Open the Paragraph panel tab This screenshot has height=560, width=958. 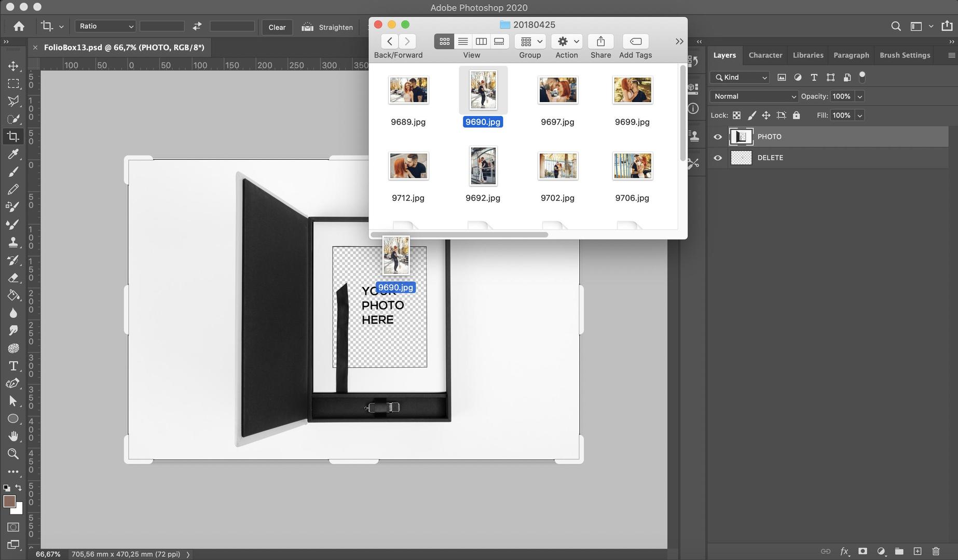coord(851,55)
